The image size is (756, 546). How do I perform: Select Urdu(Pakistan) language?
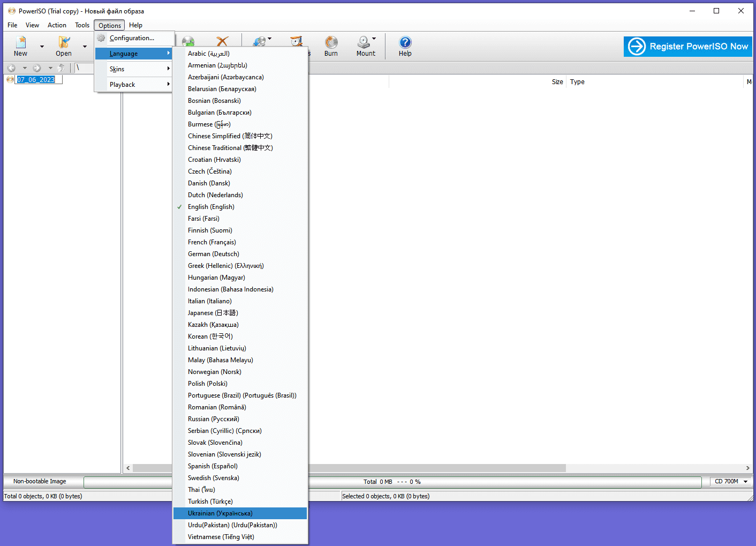(x=240, y=525)
